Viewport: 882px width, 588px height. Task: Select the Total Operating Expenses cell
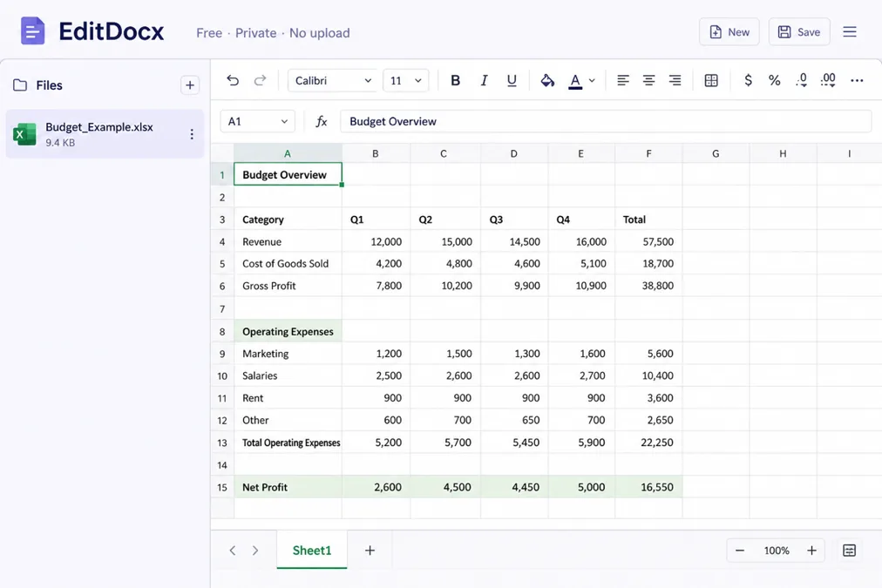coord(288,443)
